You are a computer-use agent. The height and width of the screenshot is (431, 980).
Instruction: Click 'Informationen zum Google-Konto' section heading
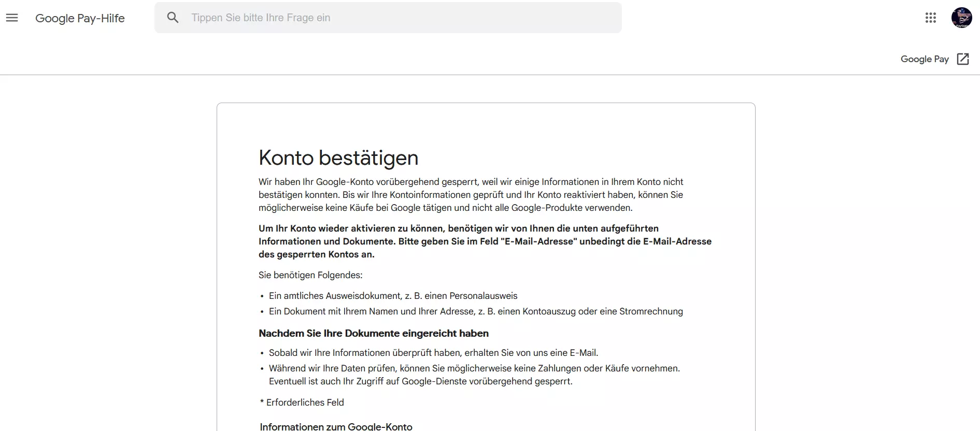point(336,426)
